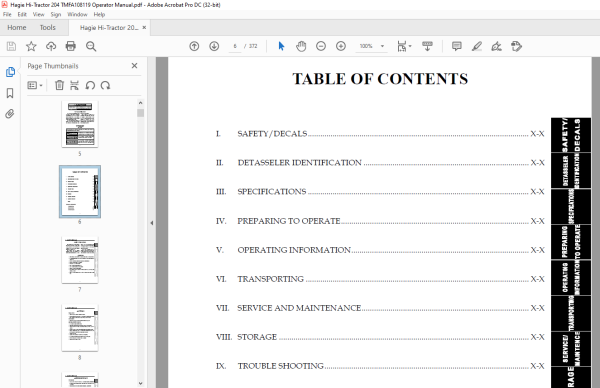Go to the previous page arrow
600x388 pixels.
click(194, 46)
